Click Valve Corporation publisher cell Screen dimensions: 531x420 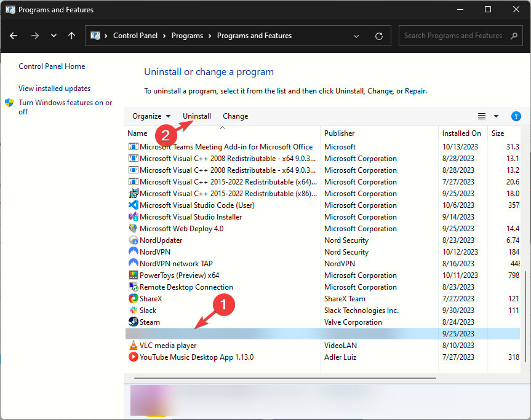coord(353,322)
